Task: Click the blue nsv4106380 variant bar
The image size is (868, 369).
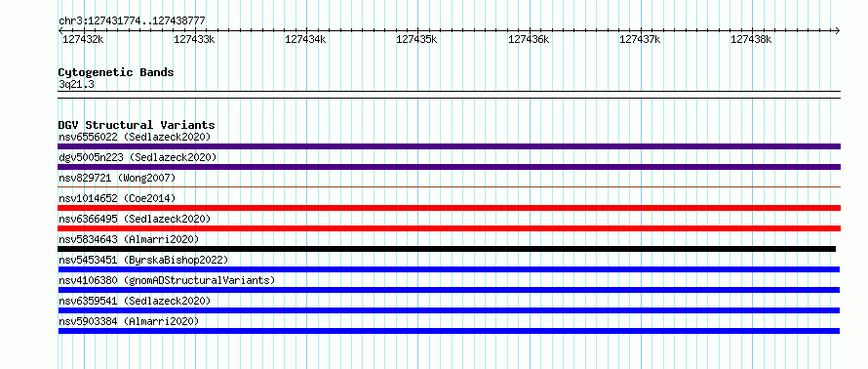Action: pos(449,290)
